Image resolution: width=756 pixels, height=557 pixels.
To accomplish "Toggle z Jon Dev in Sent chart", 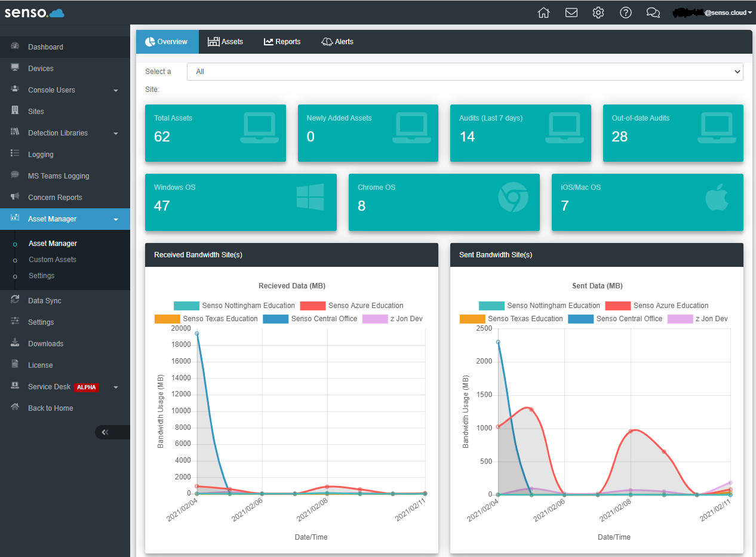I will (697, 319).
